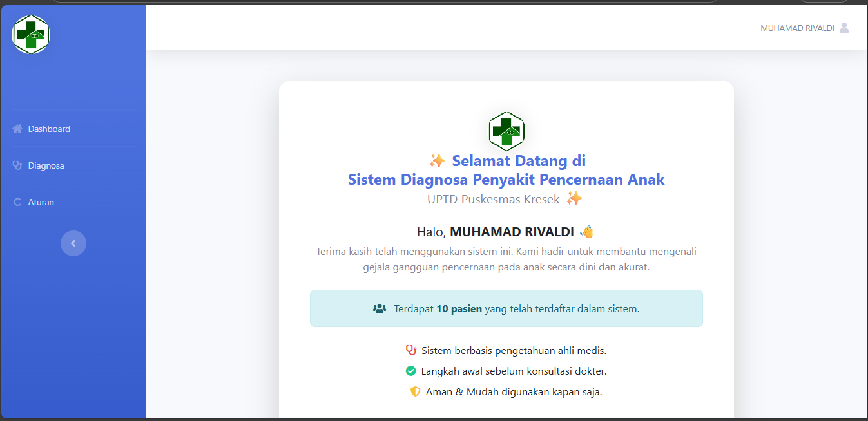Image resolution: width=868 pixels, height=421 pixels.
Task: Click the 'Terima kasih telah menggunakan sistem ini' paragraph
Action: [506, 259]
